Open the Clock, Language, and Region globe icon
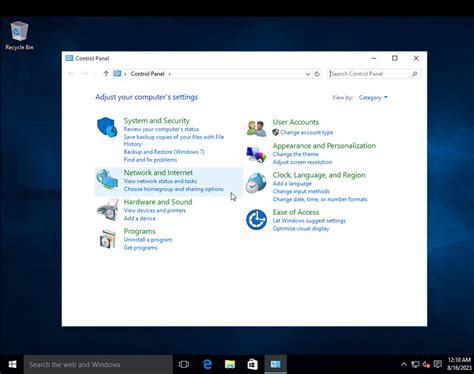474x374 pixels. [x=256, y=183]
